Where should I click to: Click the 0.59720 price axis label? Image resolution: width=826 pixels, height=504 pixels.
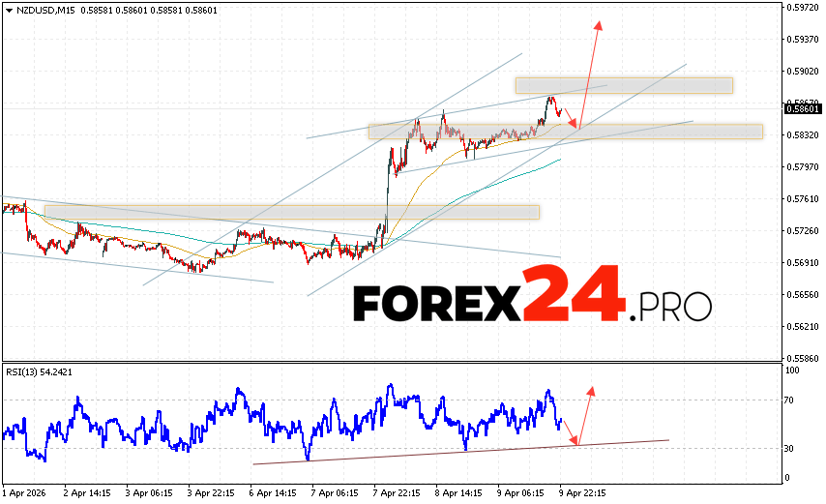tap(802, 9)
